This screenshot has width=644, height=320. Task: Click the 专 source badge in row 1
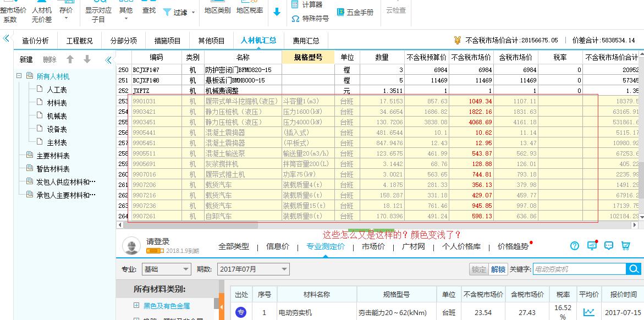point(241,313)
